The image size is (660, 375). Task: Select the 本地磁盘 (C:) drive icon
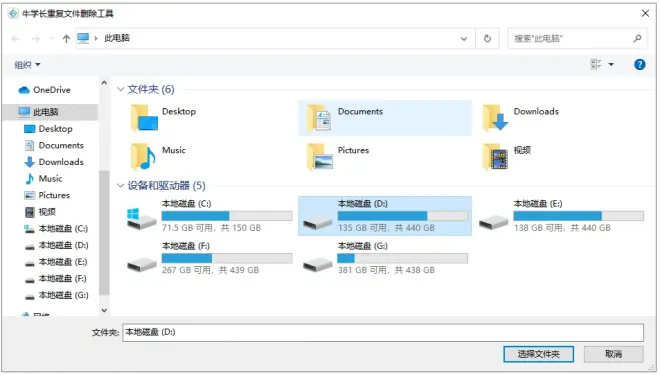[x=142, y=218]
